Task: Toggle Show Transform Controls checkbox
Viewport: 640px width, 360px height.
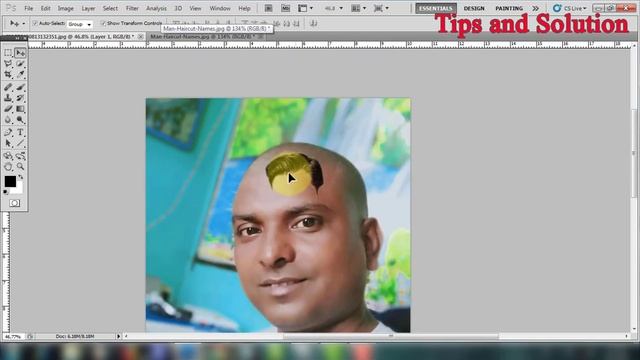Action: tap(103, 24)
